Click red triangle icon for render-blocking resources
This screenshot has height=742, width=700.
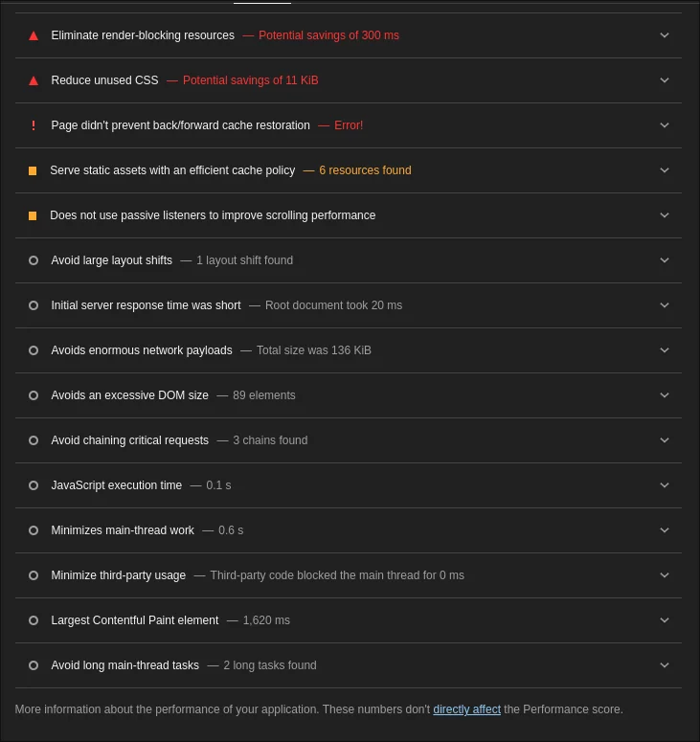coord(34,36)
